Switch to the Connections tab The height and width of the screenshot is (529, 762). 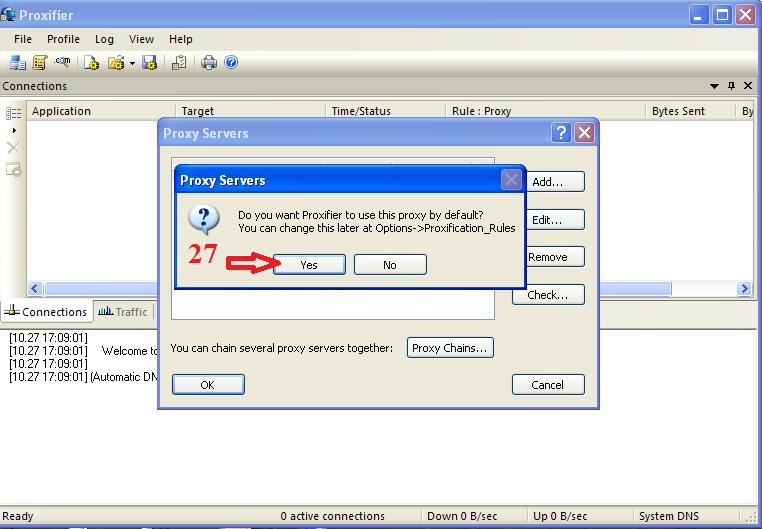(47, 312)
